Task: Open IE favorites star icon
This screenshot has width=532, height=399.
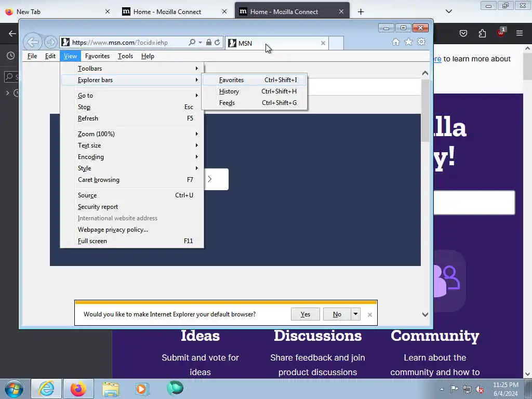Action: [408, 42]
